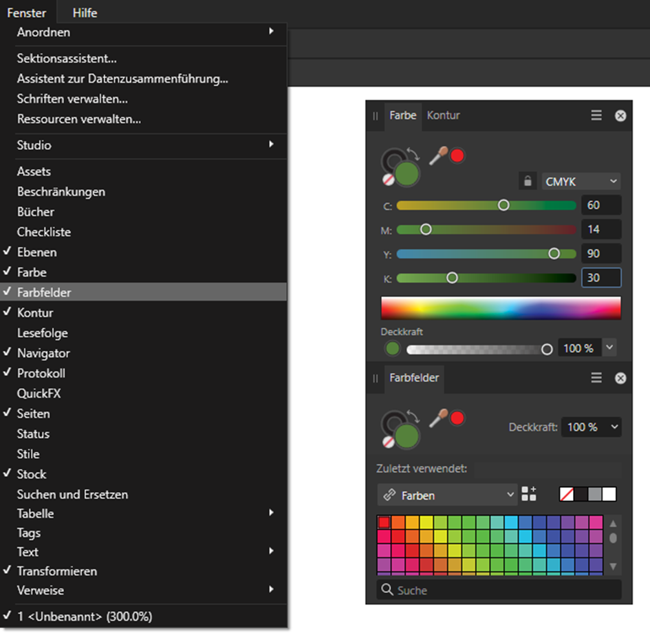650x644 pixels.
Task: Select the Farbe tab
Action: [402, 116]
